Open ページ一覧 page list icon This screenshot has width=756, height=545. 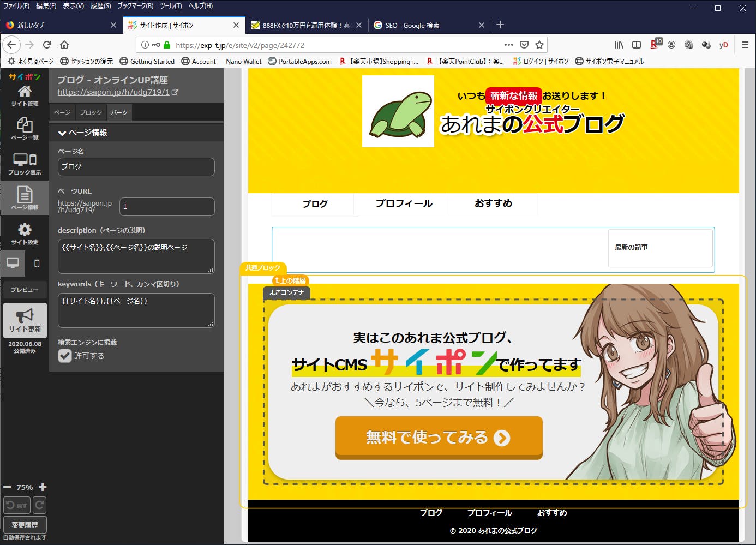(x=25, y=129)
